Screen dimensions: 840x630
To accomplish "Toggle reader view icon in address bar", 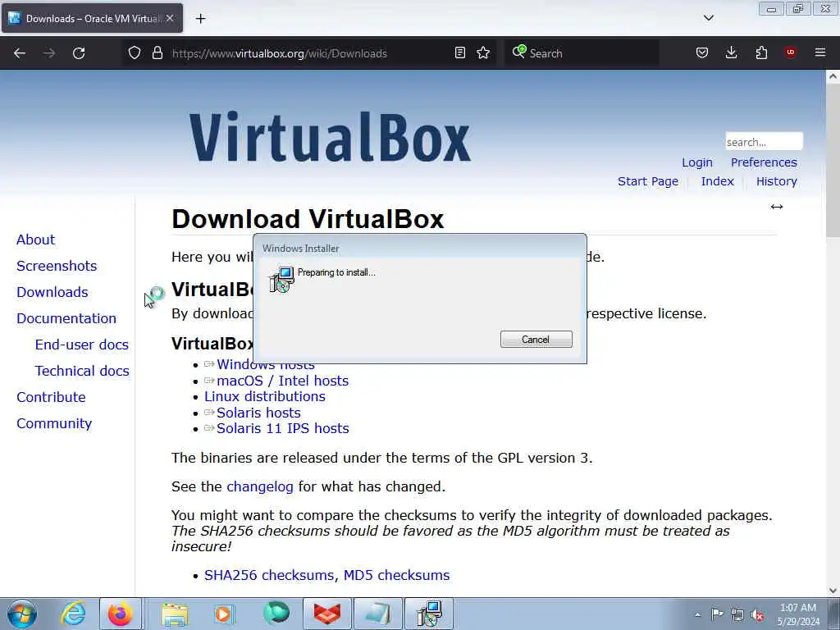I will pos(459,53).
